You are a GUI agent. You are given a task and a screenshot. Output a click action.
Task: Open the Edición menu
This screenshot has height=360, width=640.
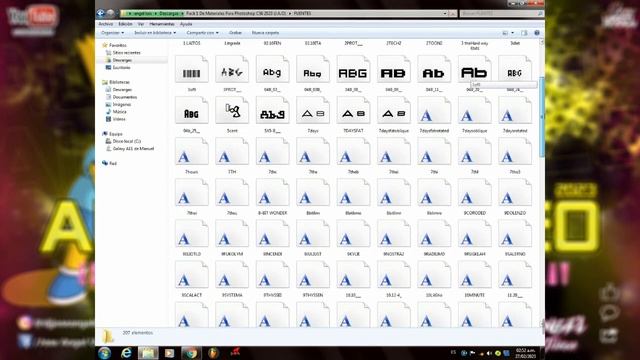pyautogui.click(x=125, y=24)
